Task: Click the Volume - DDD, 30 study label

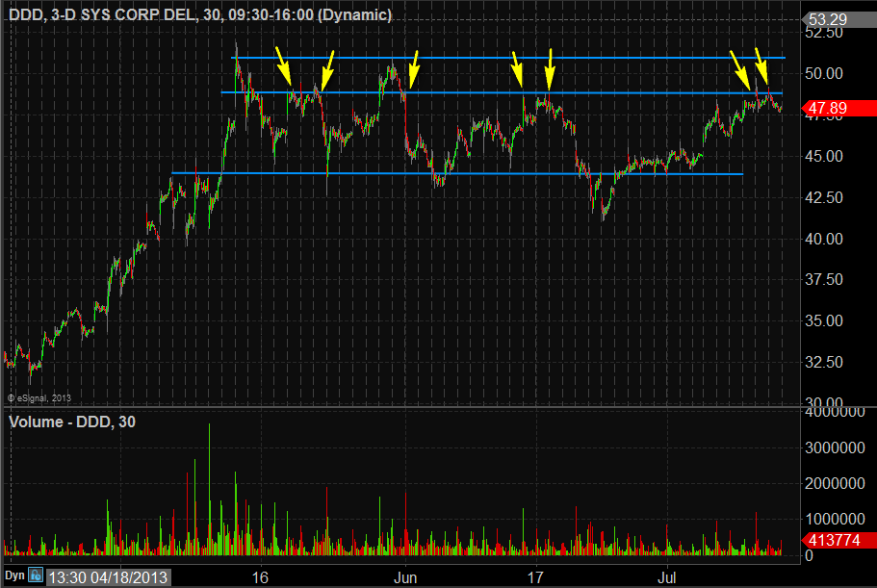Action: click(x=72, y=422)
